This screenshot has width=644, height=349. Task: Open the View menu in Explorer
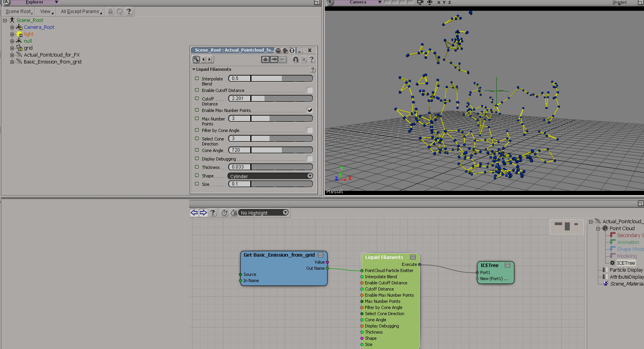[x=46, y=12]
